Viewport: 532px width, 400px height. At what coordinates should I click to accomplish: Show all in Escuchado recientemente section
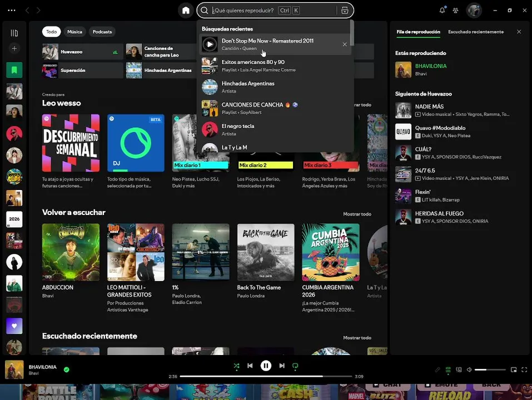click(357, 338)
